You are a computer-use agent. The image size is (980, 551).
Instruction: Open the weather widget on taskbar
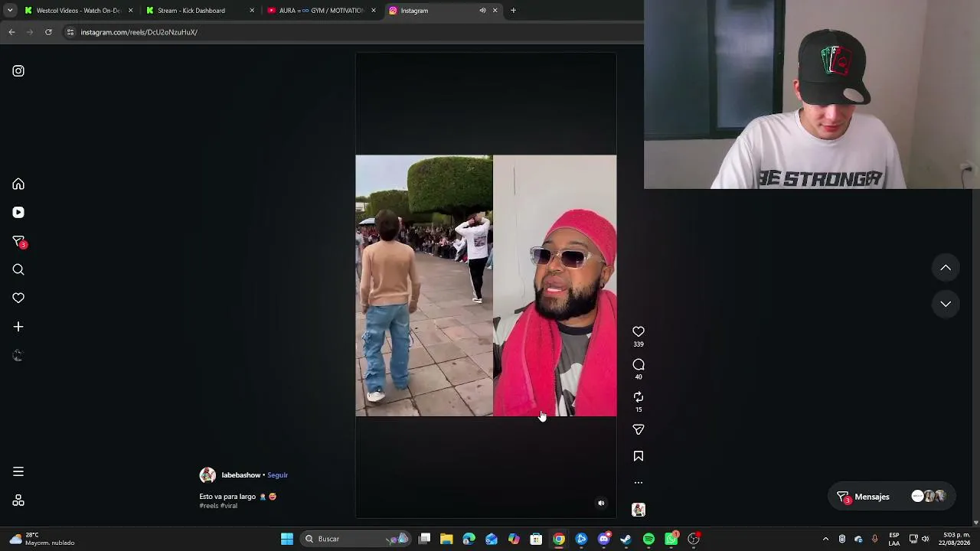(x=43, y=539)
